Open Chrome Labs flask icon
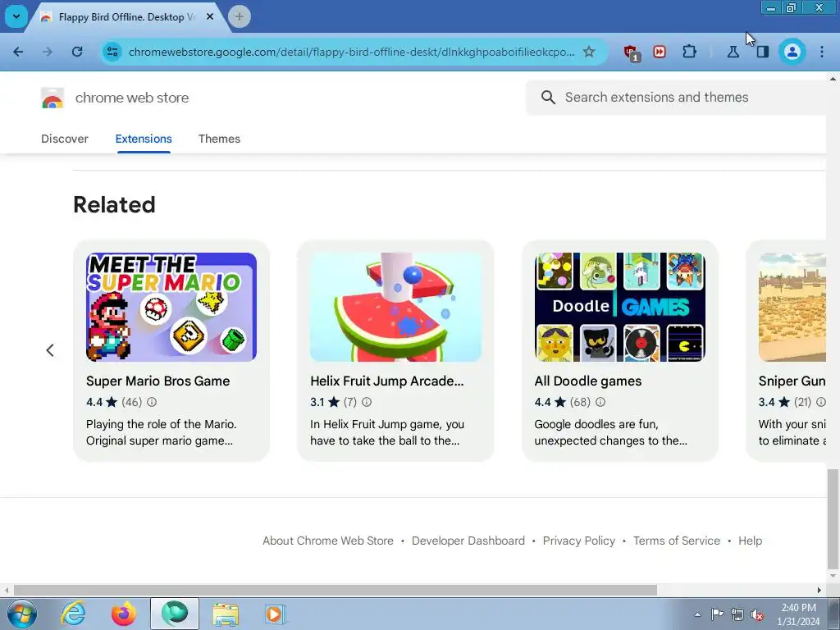The height and width of the screenshot is (630, 840). coord(733,52)
